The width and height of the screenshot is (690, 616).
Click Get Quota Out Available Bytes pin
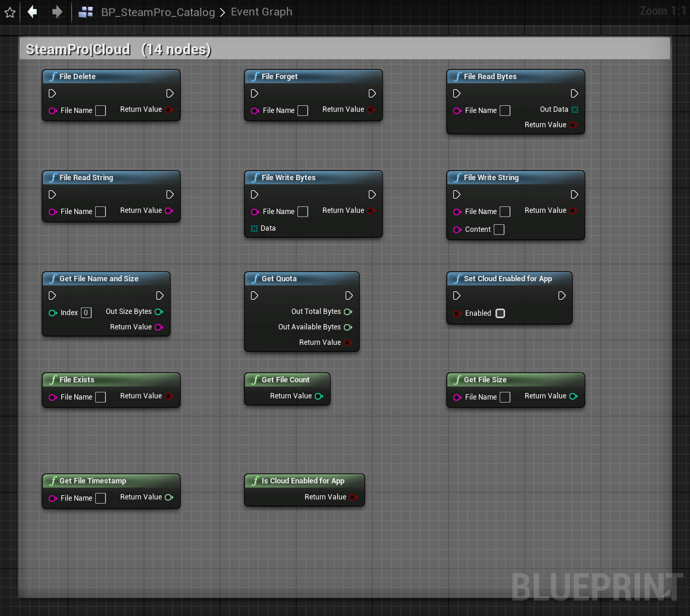pyautogui.click(x=348, y=327)
